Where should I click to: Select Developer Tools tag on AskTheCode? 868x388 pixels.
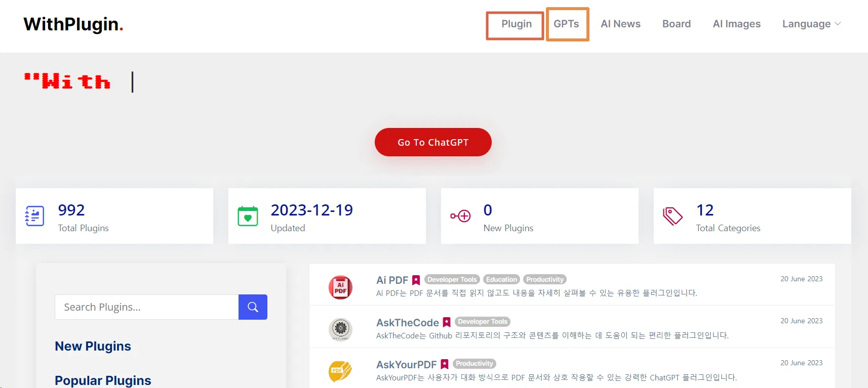483,322
